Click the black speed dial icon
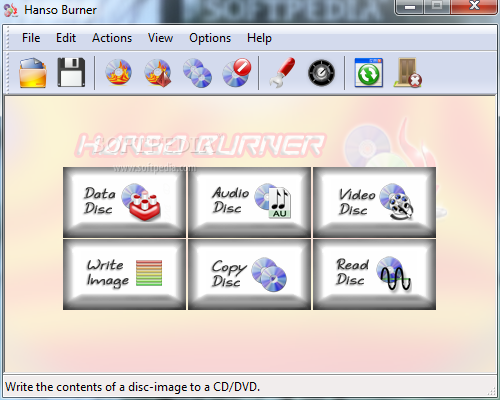 coord(321,73)
